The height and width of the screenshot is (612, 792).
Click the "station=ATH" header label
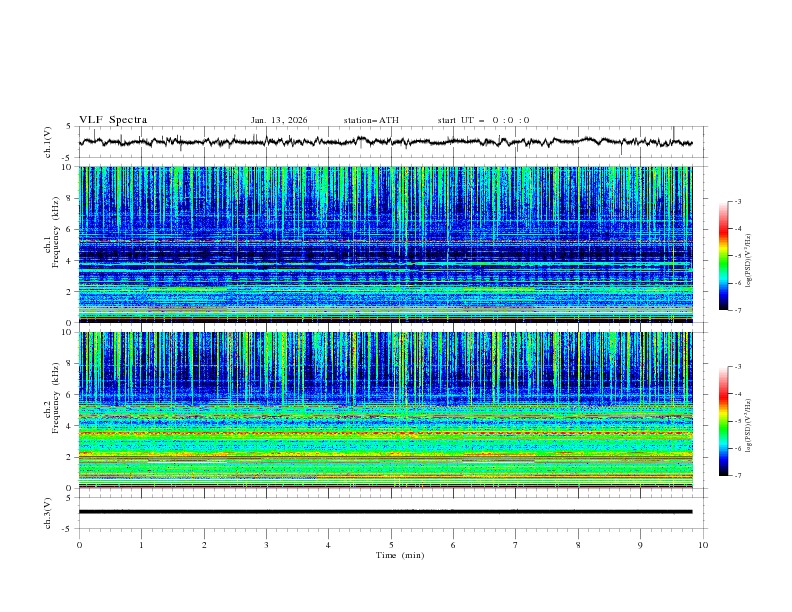tap(371, 120)
